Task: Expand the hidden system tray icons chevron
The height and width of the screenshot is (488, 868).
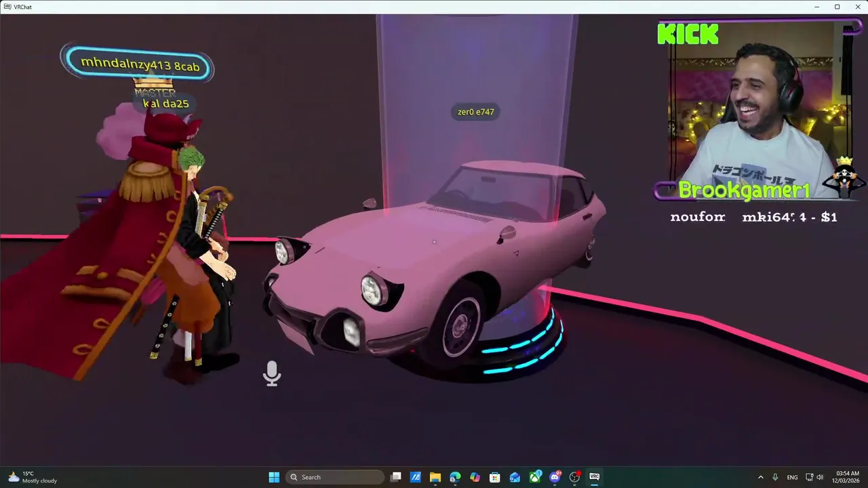Action: (x=760, y=477)
